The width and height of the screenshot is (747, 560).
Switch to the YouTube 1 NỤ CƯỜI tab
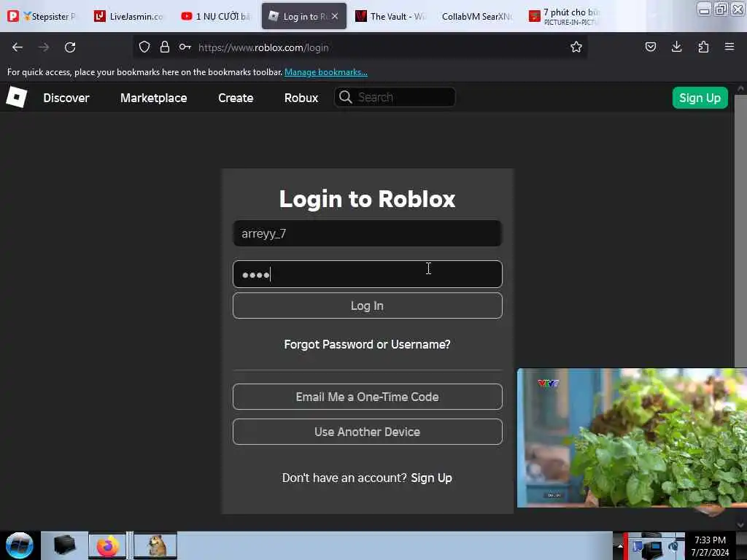[x=215, y=16]
